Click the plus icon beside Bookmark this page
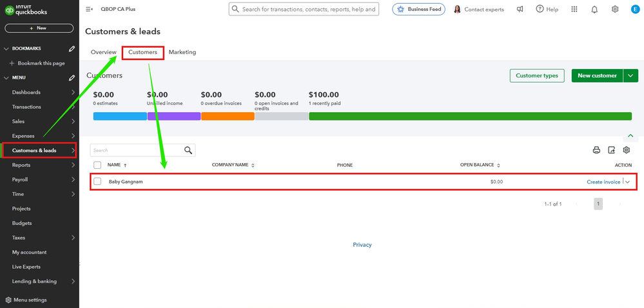The height and width of the screenshot is (308, 644). [x=12, y=63]
